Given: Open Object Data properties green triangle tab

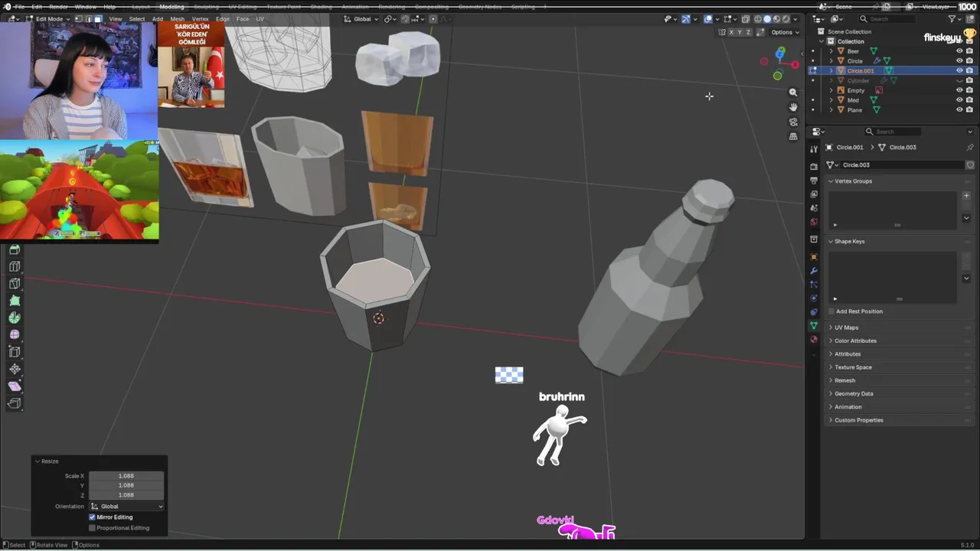Looking at the screenshot, I should coord(814,325).
